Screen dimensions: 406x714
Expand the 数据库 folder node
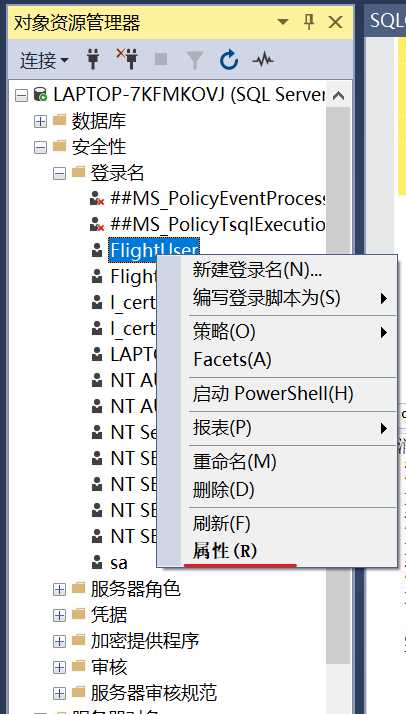pos(41,121)
